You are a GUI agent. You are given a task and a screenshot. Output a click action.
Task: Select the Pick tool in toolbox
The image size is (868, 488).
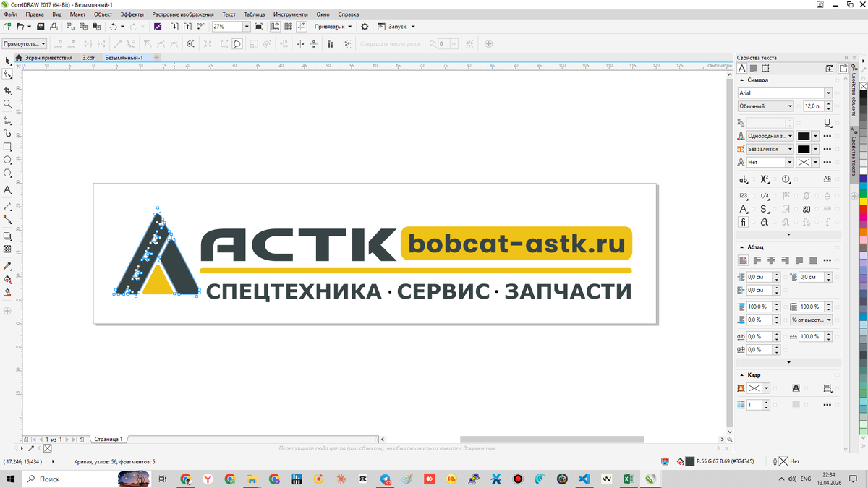point(7,61)
